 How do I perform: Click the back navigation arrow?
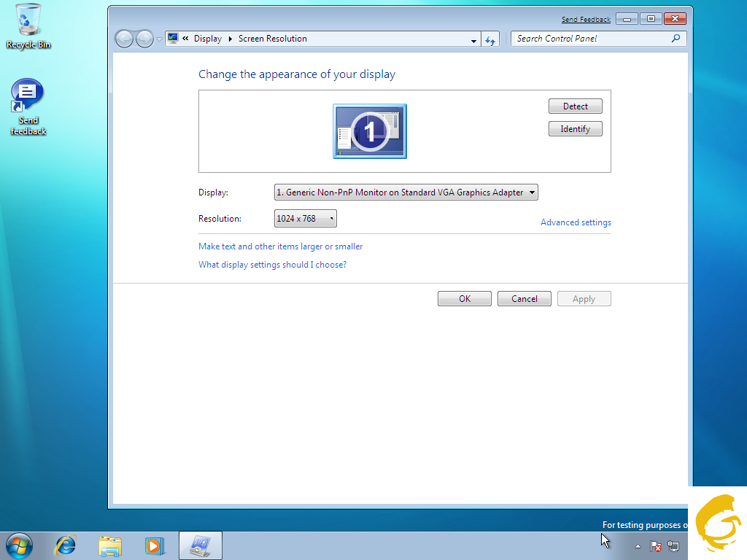pyautogui.click(x=124, y=39)
